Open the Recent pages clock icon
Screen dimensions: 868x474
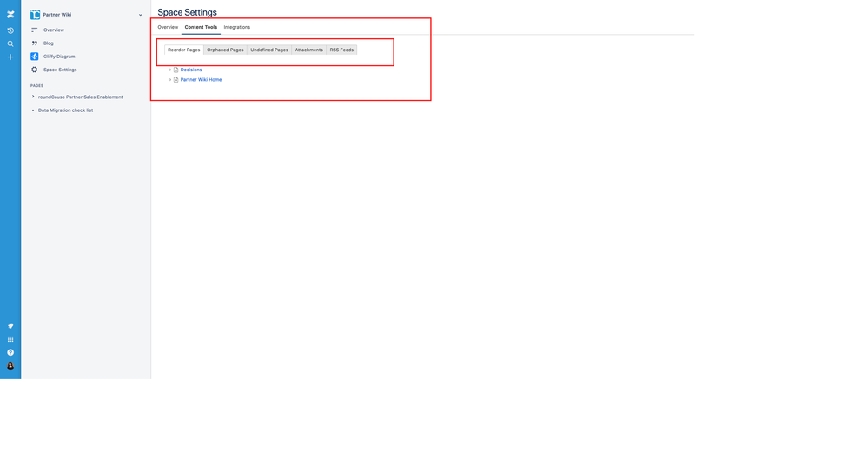(x=10, y=30)
